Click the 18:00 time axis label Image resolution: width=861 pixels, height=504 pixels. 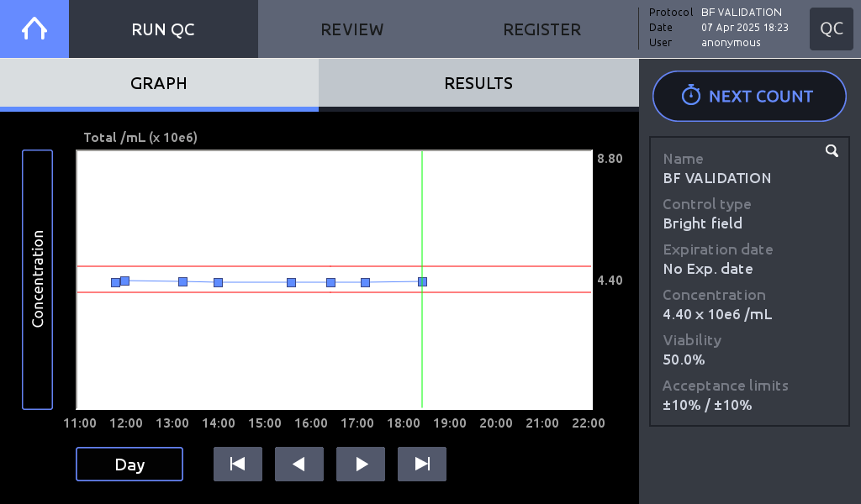pos(404,423)
